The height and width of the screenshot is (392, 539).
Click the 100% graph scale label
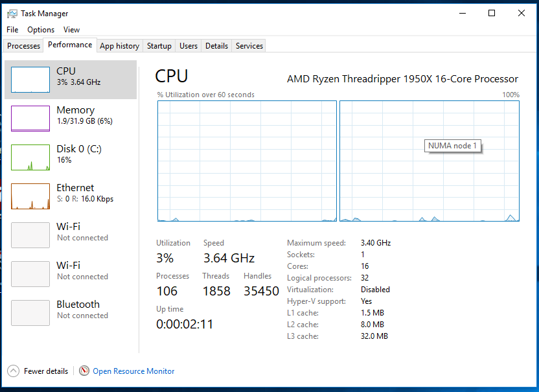point(510,95)
